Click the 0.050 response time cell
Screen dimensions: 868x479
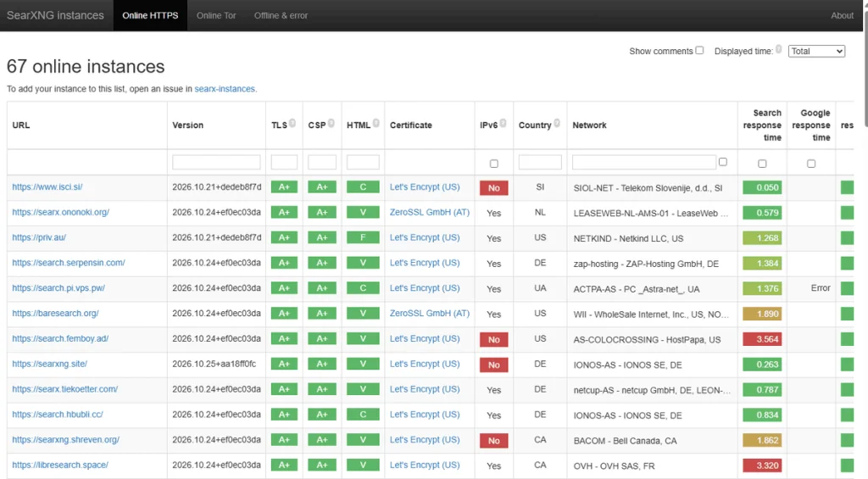click(x=762, y=187)
